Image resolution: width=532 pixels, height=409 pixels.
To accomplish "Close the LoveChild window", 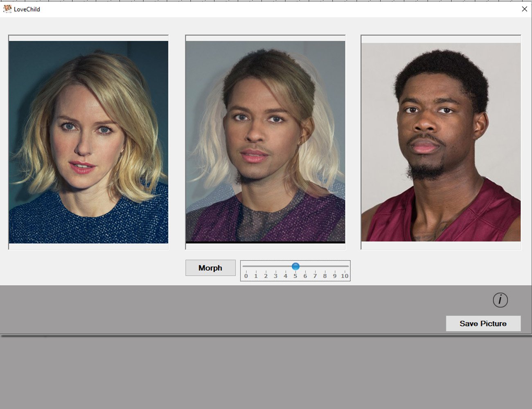I will click(524, 9).
